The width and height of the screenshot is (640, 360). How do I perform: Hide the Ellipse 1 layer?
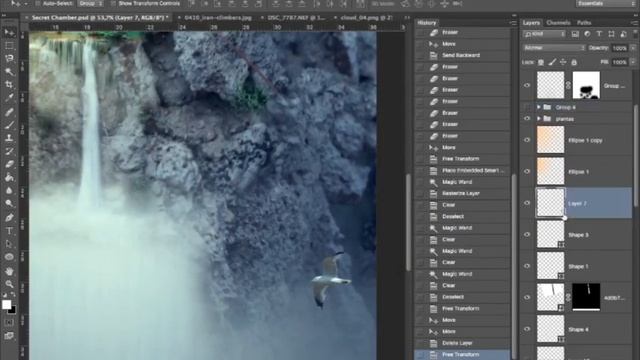click(527, 171)
